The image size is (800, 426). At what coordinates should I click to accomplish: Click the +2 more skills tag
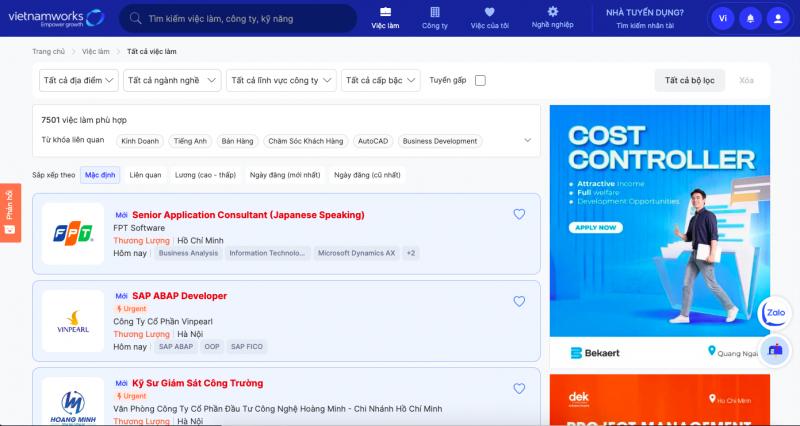coord(411,253)
